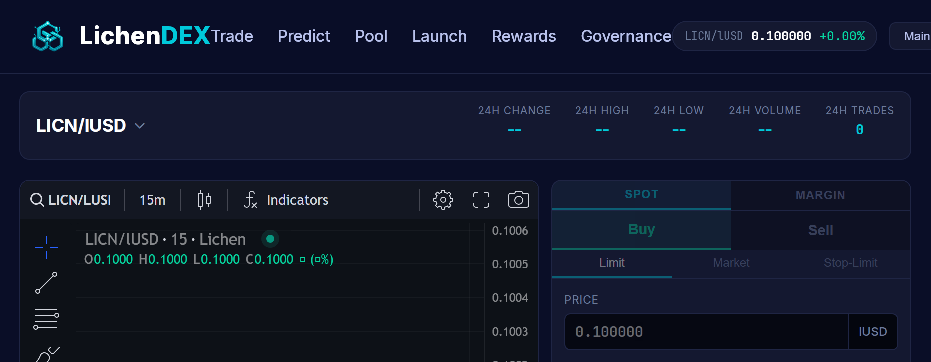
Task: Open the Rewards page
Action: point(524,36)
